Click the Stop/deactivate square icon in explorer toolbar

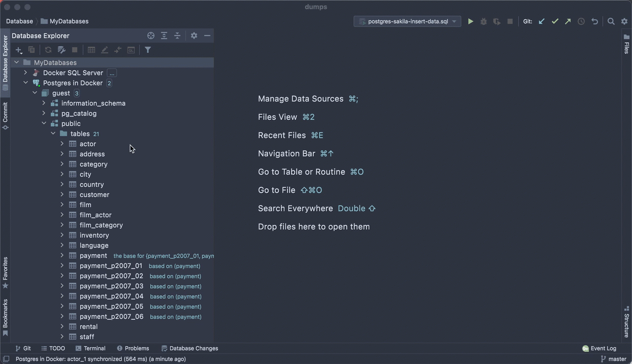pos(75,50)
